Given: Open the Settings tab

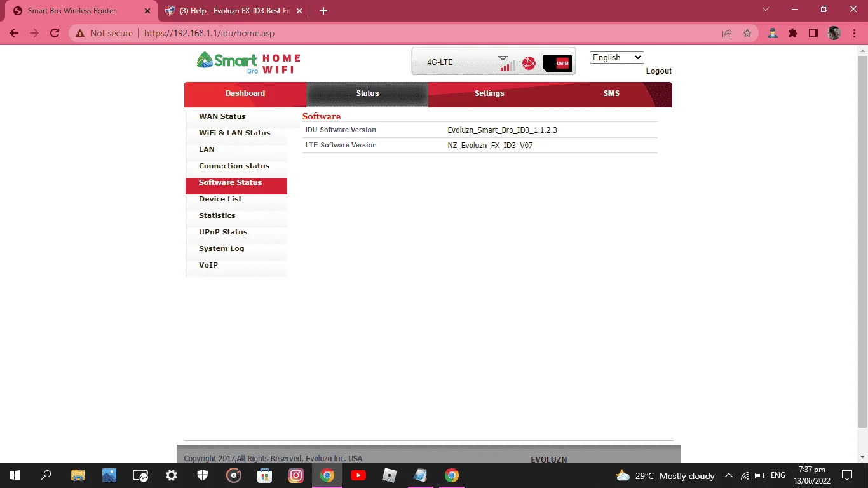Looking at the screenshot, I should [x=489, y=93].
